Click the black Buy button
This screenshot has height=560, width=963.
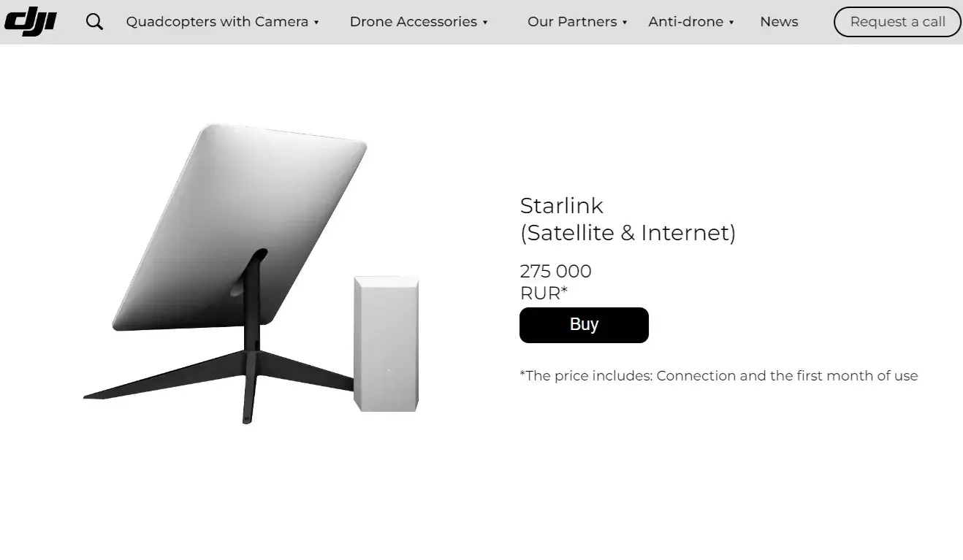tap(584, 325)
